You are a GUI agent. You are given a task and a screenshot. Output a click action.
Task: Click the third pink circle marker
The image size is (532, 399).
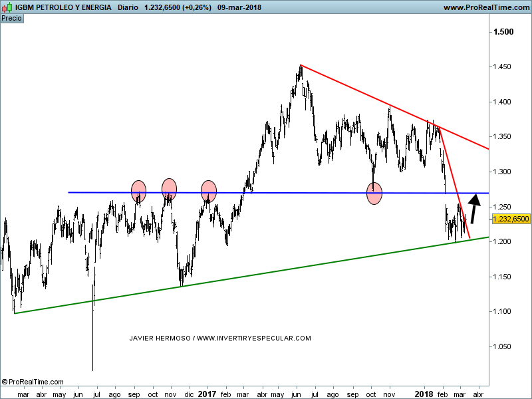tap(209, 192)
